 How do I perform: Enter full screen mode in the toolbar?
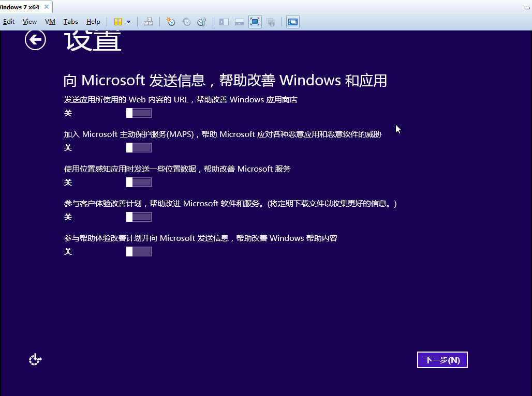(x=255, y=22)
